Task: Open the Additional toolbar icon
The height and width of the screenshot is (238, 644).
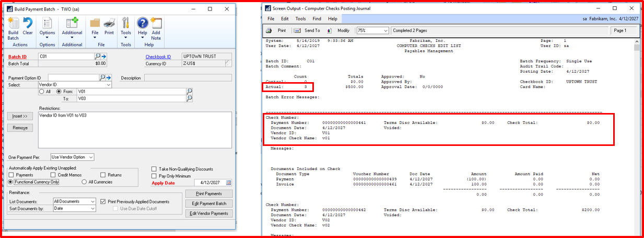Action: (72, 24)
